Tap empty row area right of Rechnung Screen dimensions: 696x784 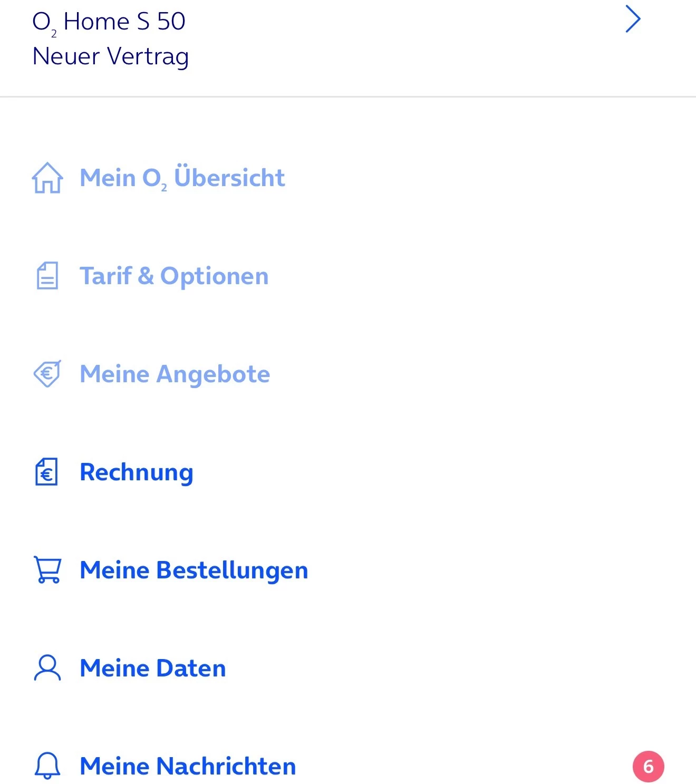click(443, 472)
